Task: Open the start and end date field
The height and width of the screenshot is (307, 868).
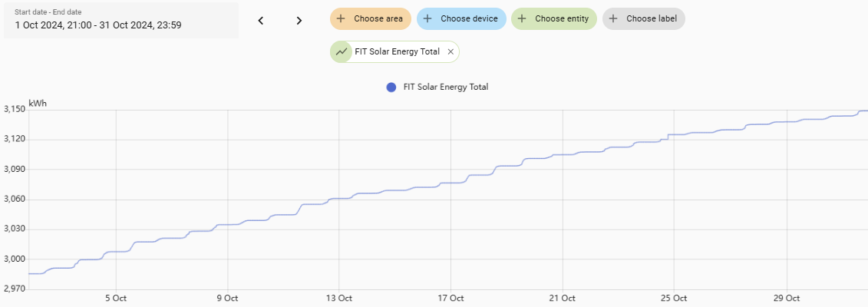Action: (x=120, y=20)
